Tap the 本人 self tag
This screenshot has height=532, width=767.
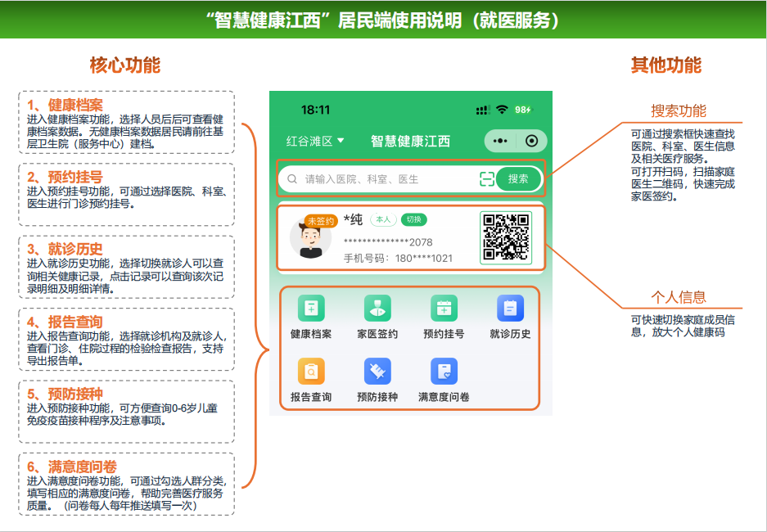point(383,219)
